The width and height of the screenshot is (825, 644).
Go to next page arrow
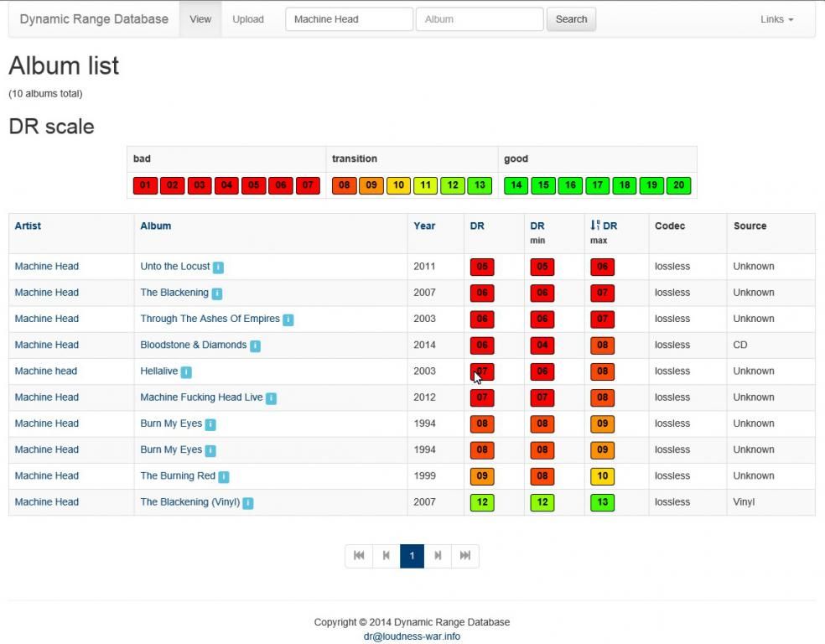pos(438,556)
